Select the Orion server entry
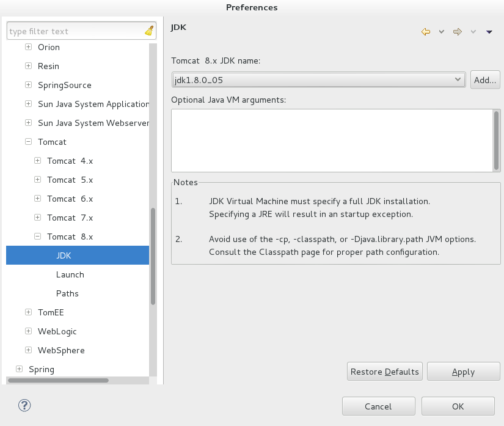The image size is (504, 426). point(49,47)
